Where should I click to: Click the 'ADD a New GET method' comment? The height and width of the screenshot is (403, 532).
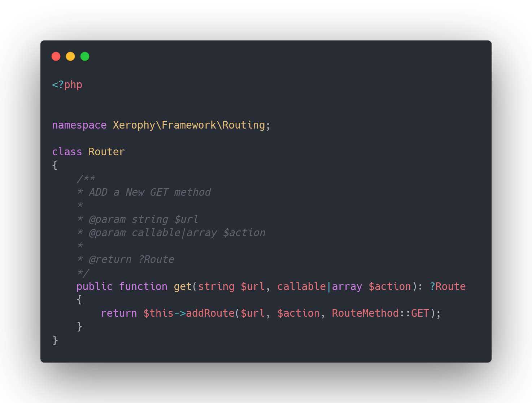tap(149, 192)
